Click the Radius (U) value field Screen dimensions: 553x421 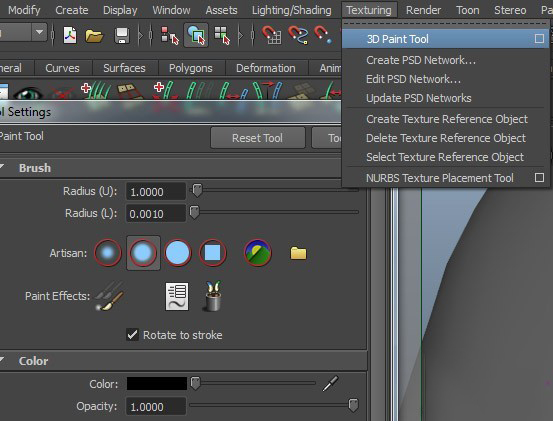[156, 191]
